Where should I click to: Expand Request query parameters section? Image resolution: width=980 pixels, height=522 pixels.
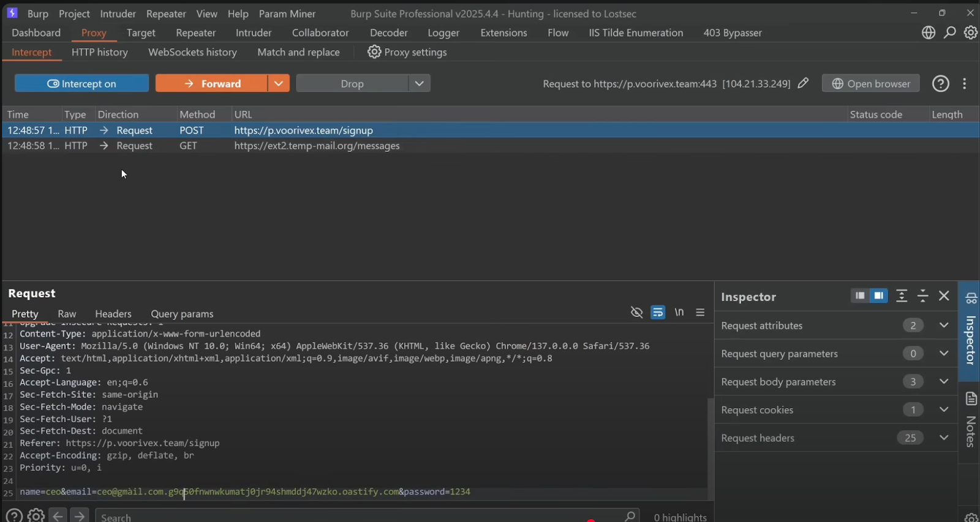click(944, 353)
